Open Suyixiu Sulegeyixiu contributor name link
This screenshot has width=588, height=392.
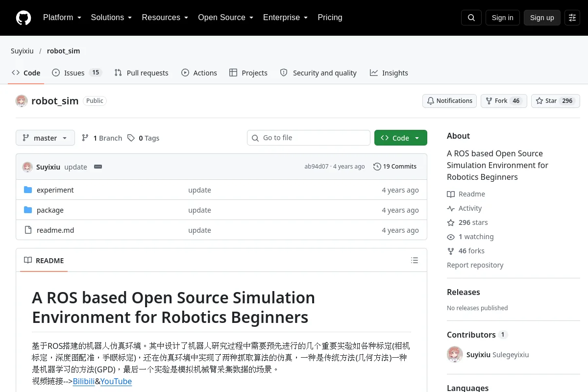pyautogui.click(x=498, y=355)
